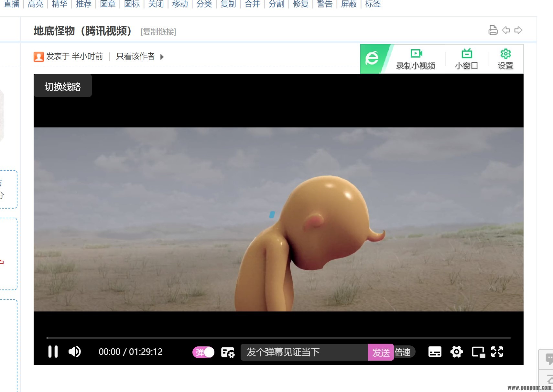Click 切换线路 to switch line

click(63, 86)
